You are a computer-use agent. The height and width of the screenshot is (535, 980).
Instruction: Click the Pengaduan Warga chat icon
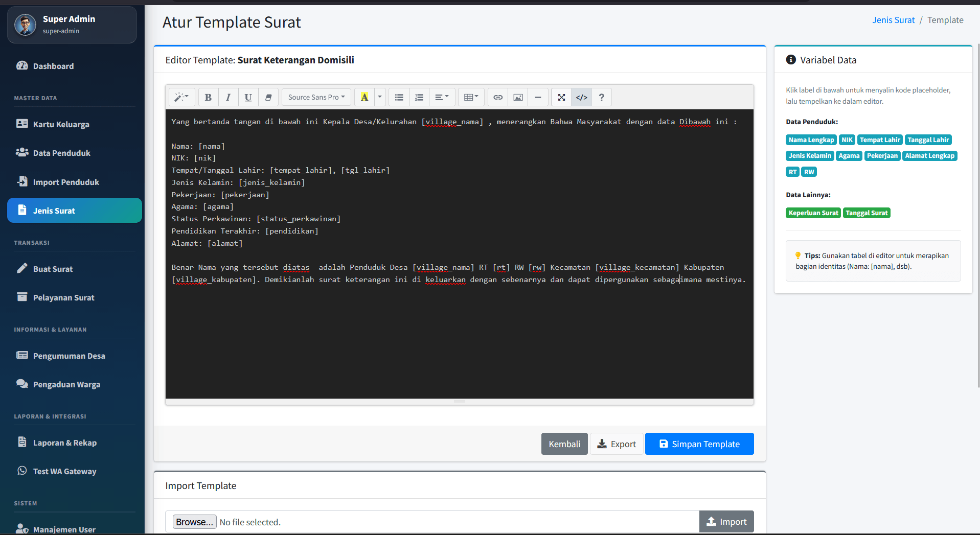click(x=22, y=384)
